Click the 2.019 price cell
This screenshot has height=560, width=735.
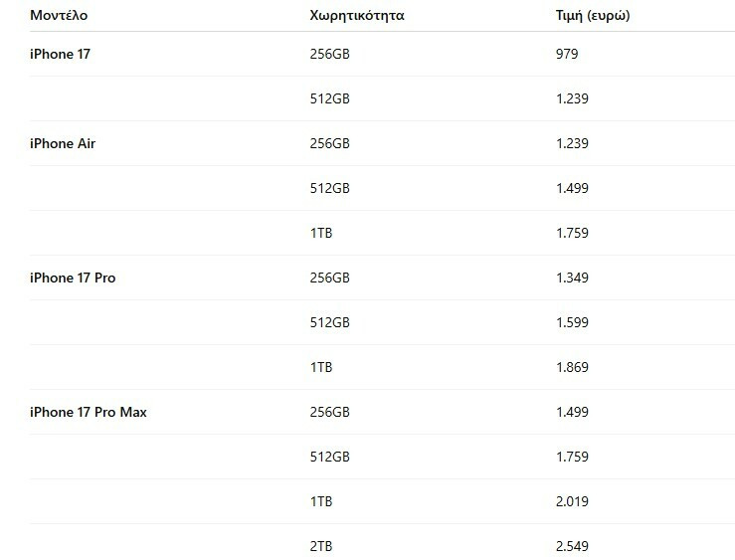pos(574,501)
